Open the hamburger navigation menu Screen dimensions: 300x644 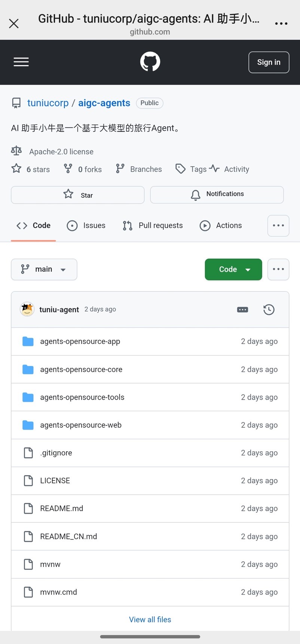click(21, 62)
